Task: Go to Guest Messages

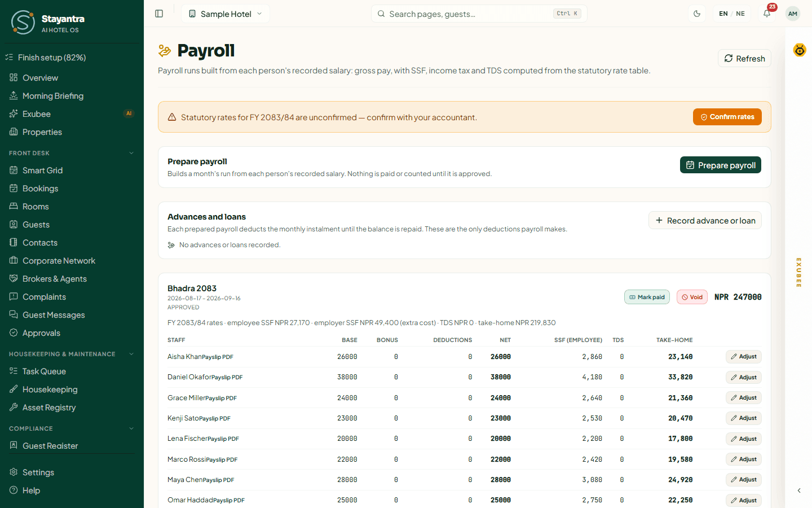Action: tap(72, 315)
